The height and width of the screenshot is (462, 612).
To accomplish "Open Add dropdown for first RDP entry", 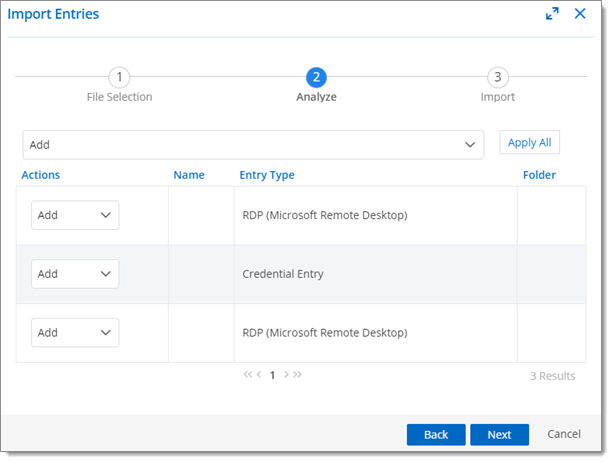I will 75,215.
